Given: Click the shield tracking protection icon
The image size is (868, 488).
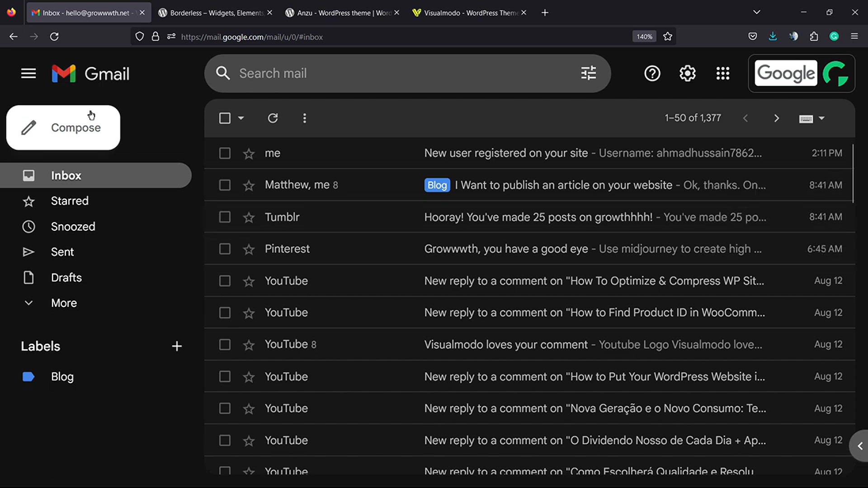Looking at the screenshot, I should pos(140,37).
